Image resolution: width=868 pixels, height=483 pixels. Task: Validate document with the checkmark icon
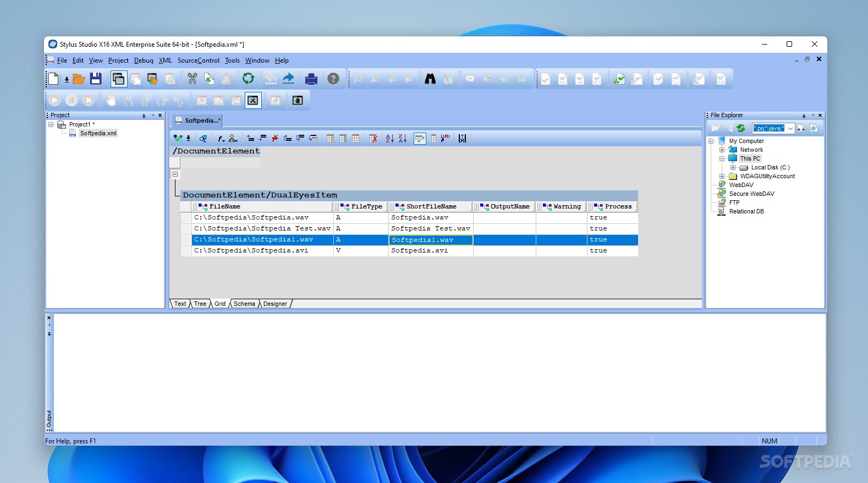click(178, 138)
